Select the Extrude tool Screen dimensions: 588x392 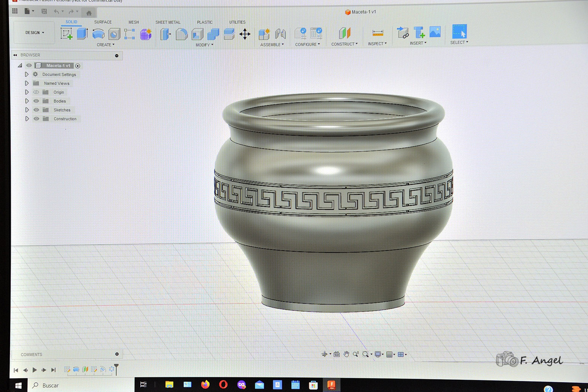pyautogui.click(x=82, y=34)
